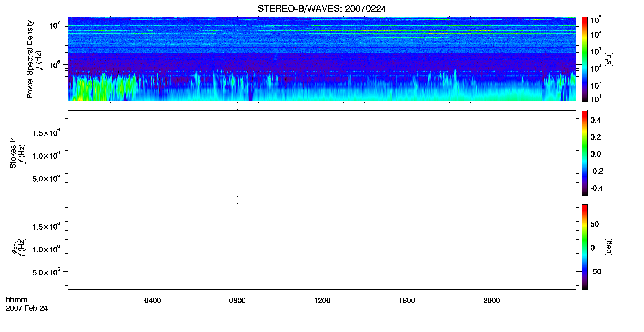Viewport: 644px width, 332px height.
Task: Click the 1.5×10^6 tick in the Stokes V panel
Action: point(46,133)
